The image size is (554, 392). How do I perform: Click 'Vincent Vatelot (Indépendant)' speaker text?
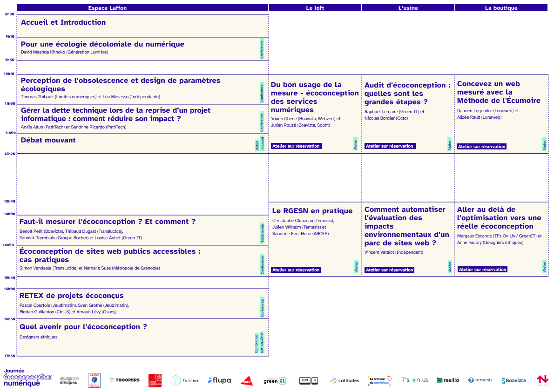click(394, 252)
